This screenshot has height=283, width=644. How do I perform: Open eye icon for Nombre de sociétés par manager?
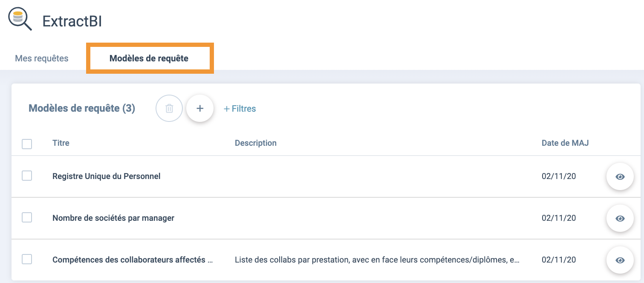(620, 218)
